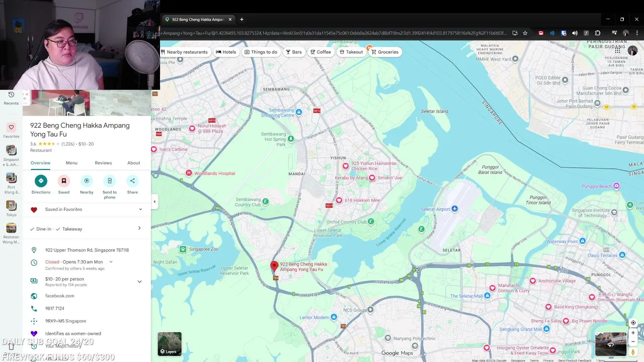Center map on my location
This screenshot has height=362, width=644.
pyautogui.click(x=633, y=323)
